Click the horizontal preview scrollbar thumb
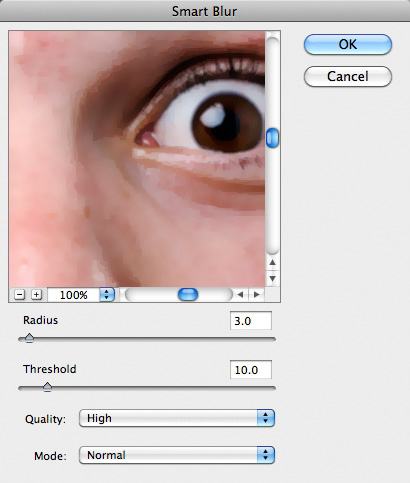The width and height of the screenshot is (410, 483). [x=188, y=295]
